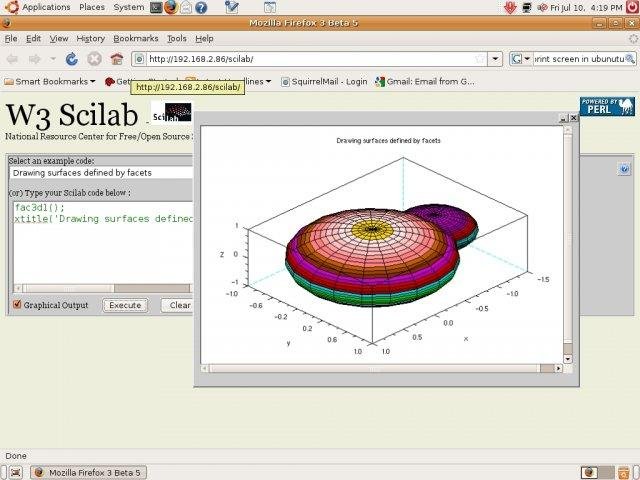This screenshot has height=480, width=640.
Task: Open the Evolution mail launcher icon
Action: coord(186,7)
